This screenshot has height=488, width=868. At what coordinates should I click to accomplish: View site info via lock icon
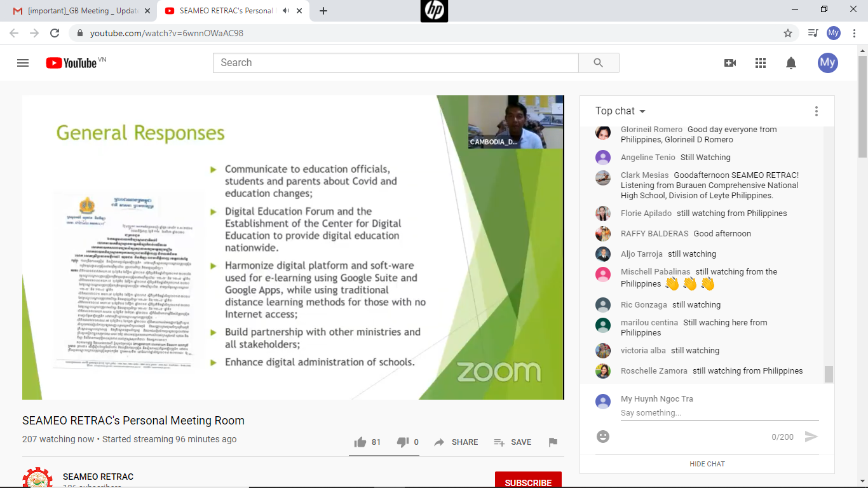point(80,33)
